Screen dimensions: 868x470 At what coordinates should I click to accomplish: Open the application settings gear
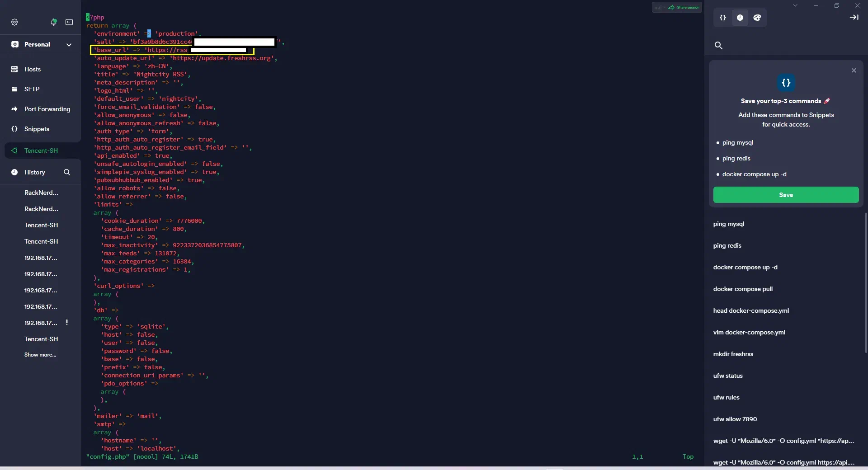[x=14, y=22]
